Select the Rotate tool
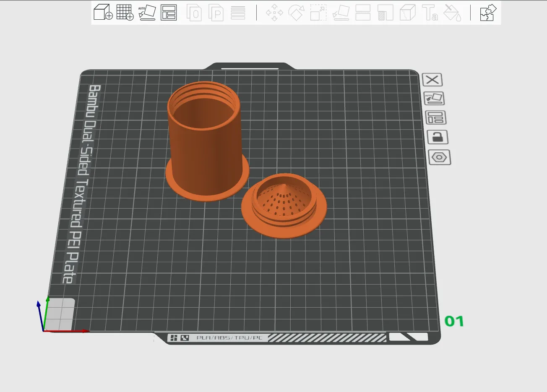This screenshot has width=547, height=392. [296, 13]
